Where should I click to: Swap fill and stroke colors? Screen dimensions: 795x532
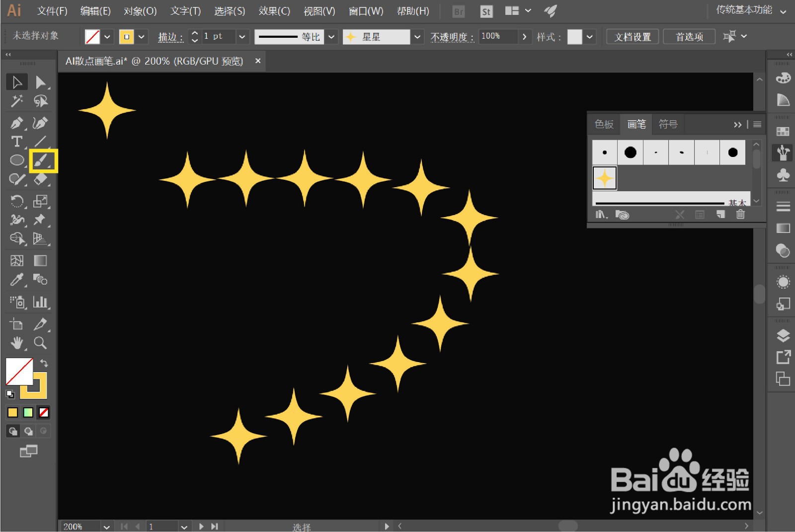tap(44, 363)
